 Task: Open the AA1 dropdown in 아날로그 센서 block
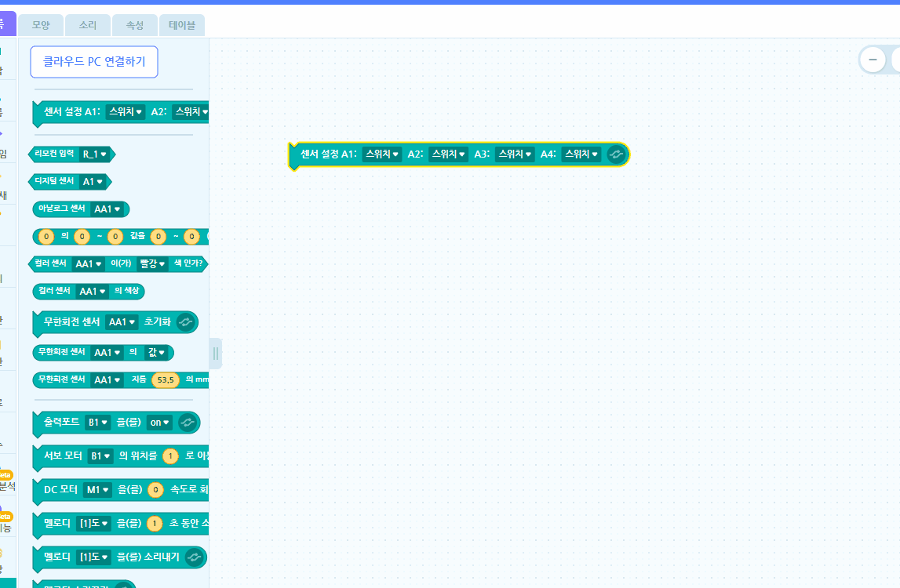click(107, 209)
